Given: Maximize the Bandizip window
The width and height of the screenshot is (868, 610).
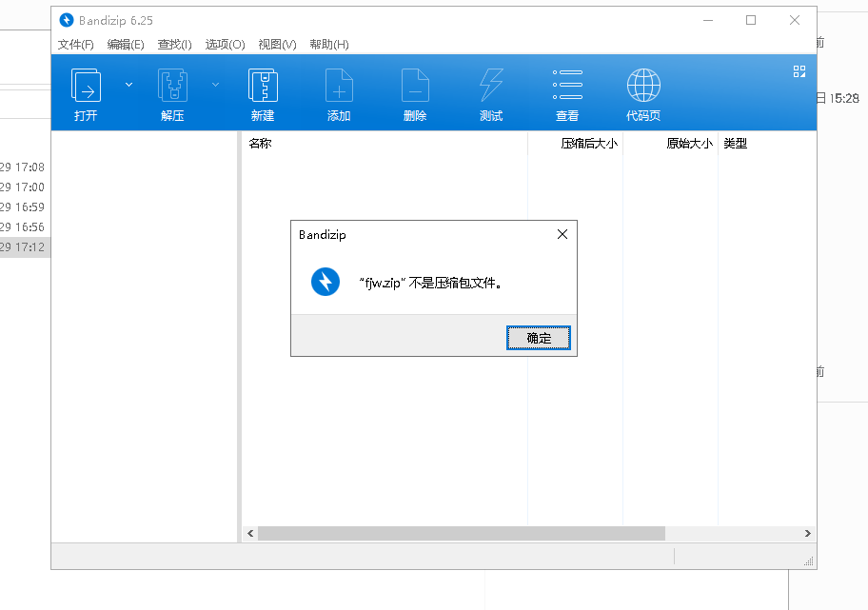Looking at the screenshot, I should click(x=751, y=21).
